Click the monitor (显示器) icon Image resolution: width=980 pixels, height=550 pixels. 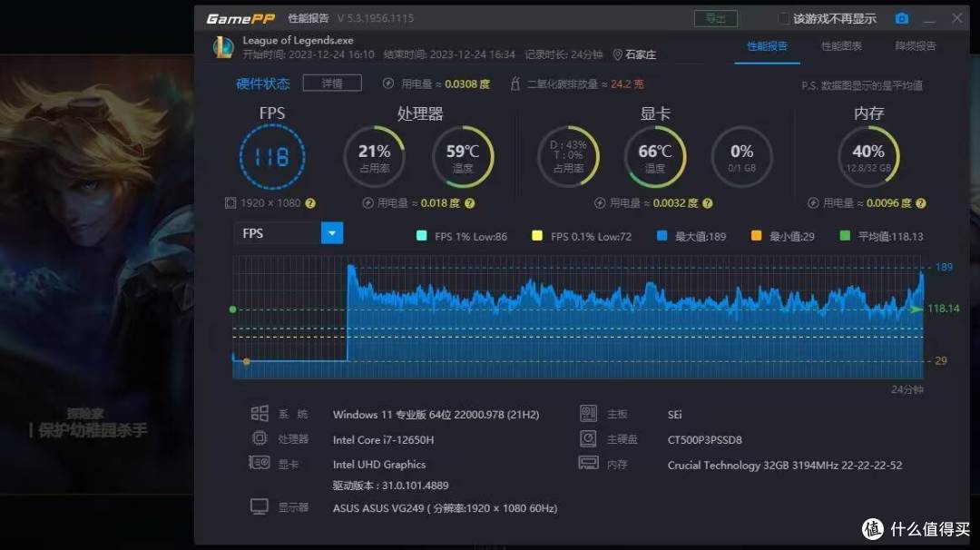(260, 506)
